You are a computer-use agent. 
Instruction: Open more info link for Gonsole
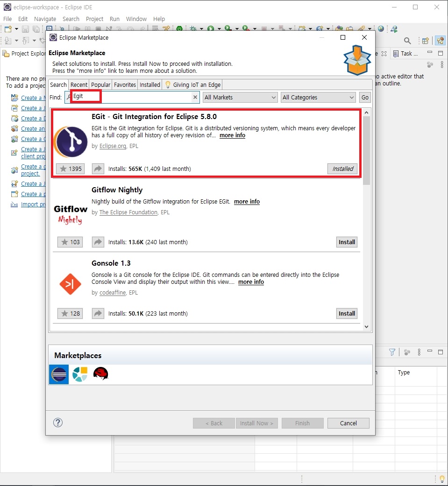pos(251,282)
